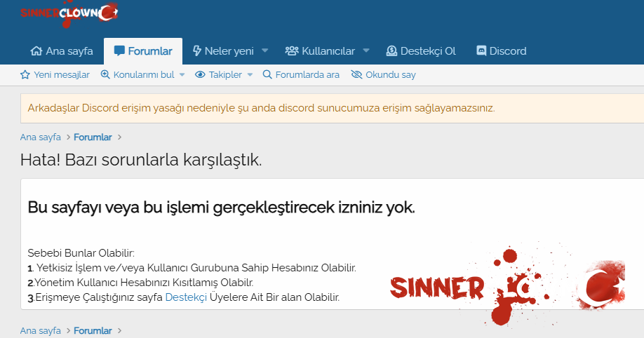Open the Takipler dropdown arrow
This screenshot has width=644, height=338.
[x=250, y=75]
